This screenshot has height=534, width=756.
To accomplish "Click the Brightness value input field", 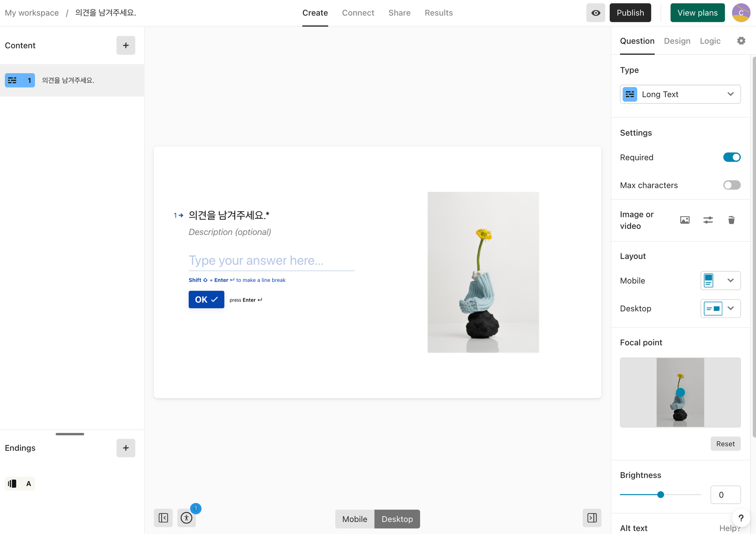I will (725, 495).
